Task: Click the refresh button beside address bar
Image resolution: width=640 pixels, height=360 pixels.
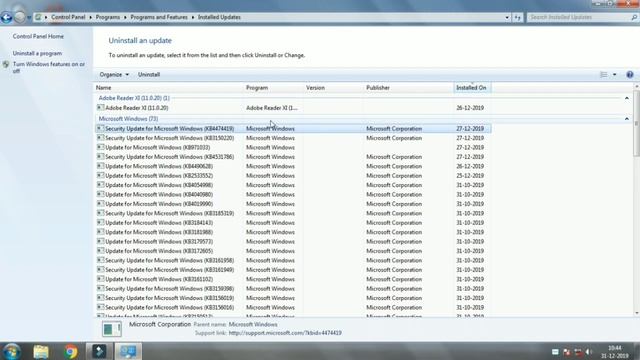Action: click(x=518, y=17)
